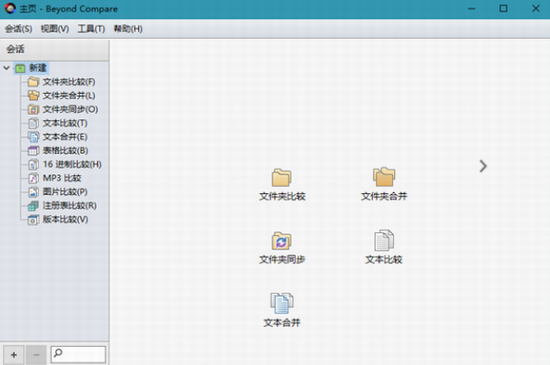This screenshot has width=550, height=365.
Task: Open the 文本合并 icon in main area
Action: tap(282, 310)
